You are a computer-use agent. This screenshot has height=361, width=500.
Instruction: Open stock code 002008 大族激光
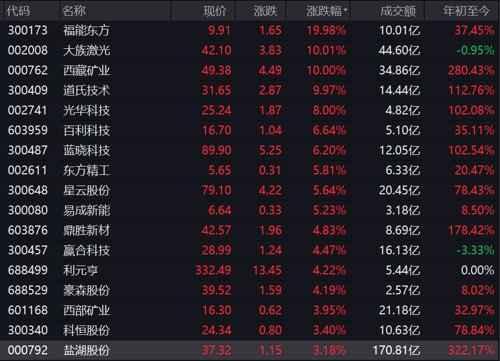click(x=250, y=50)
